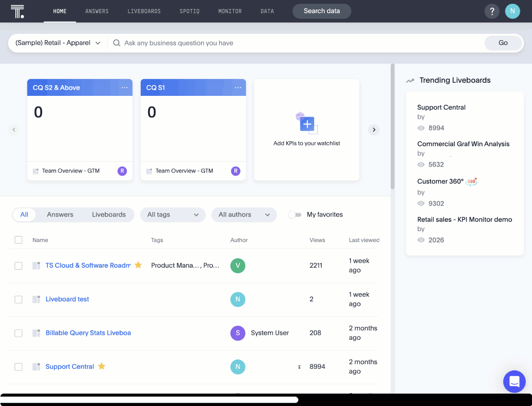Screen dimensions: 532x406
Task: Expand the All authors dropdown
Action: pos(244,215)
